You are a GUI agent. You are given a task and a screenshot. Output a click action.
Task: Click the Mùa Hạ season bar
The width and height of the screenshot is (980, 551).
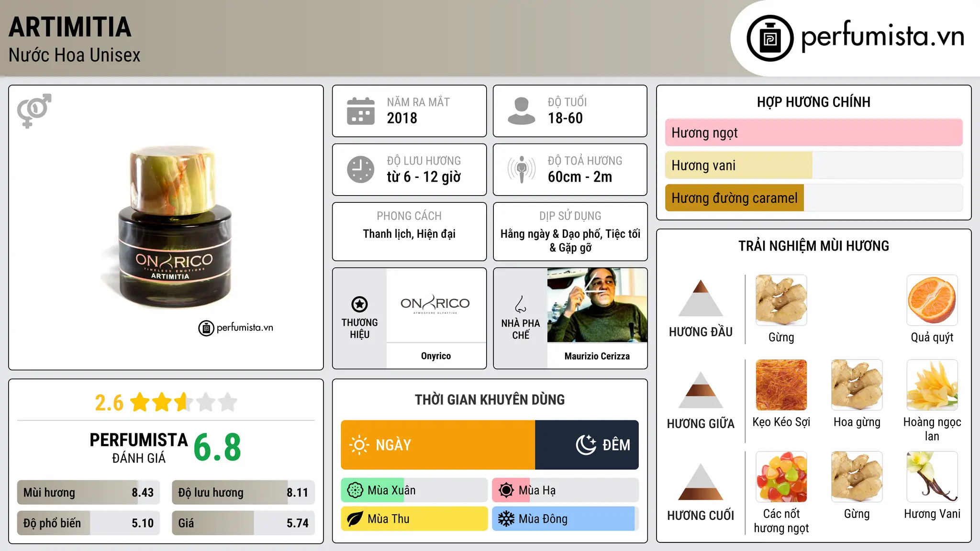566,490
